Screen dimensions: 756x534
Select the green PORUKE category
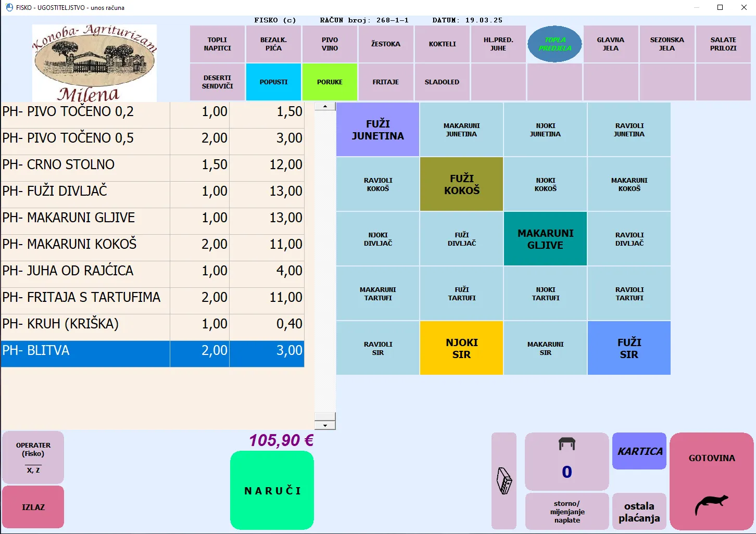[x=330, y=82]
